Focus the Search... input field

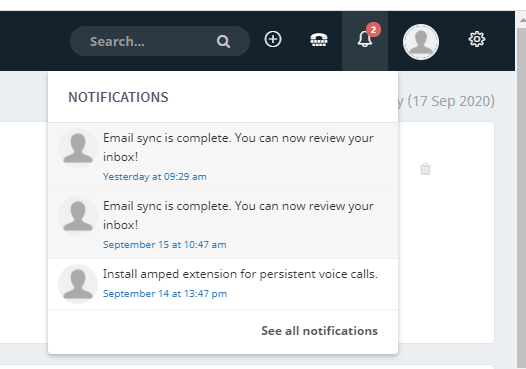tap(160, 41)
